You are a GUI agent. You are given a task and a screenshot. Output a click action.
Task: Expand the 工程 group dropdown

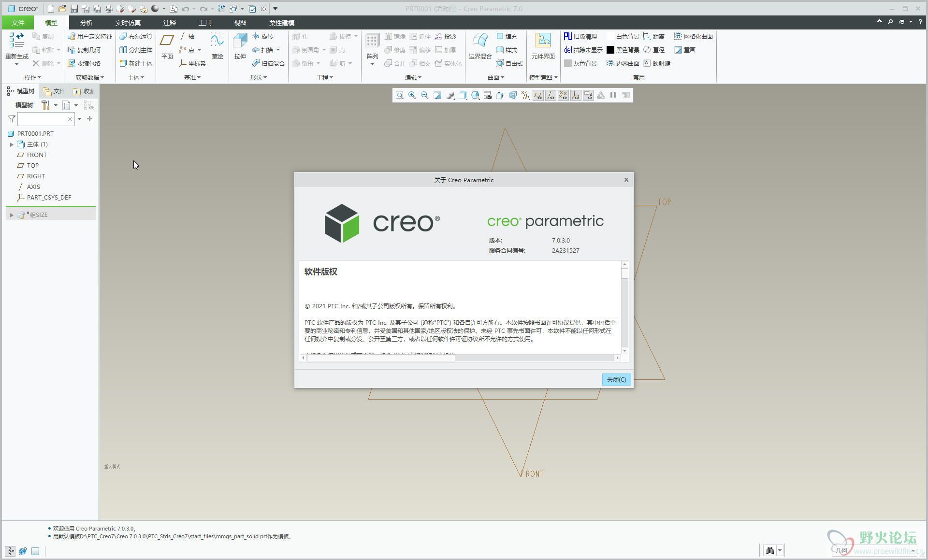tap(325, 77)
